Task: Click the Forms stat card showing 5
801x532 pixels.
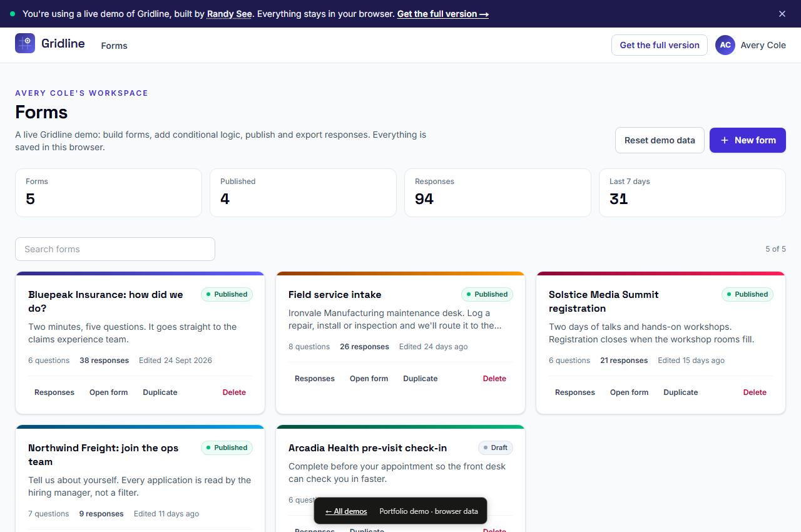Action: [x=108, y=193]
